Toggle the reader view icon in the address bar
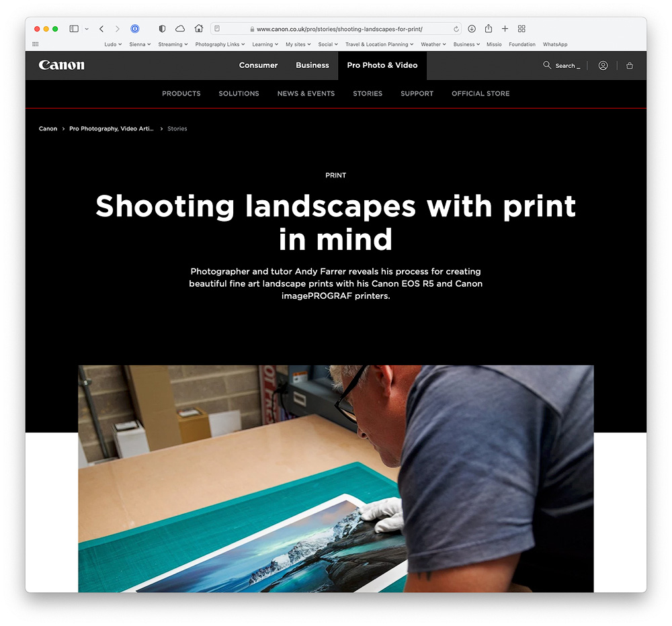Screen dimensions: 672x626 click(217, 29)
